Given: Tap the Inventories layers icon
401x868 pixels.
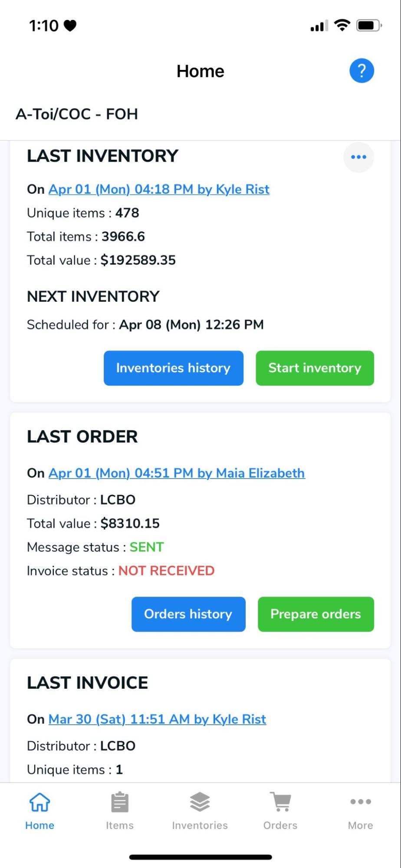Looking at the screenshot, I should (200, 802).
